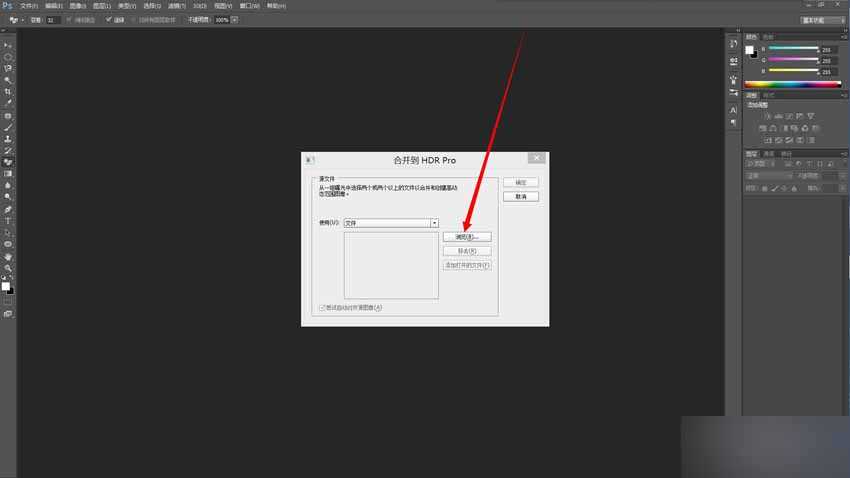Open the Image (图像) menu

tap(78, 6)
